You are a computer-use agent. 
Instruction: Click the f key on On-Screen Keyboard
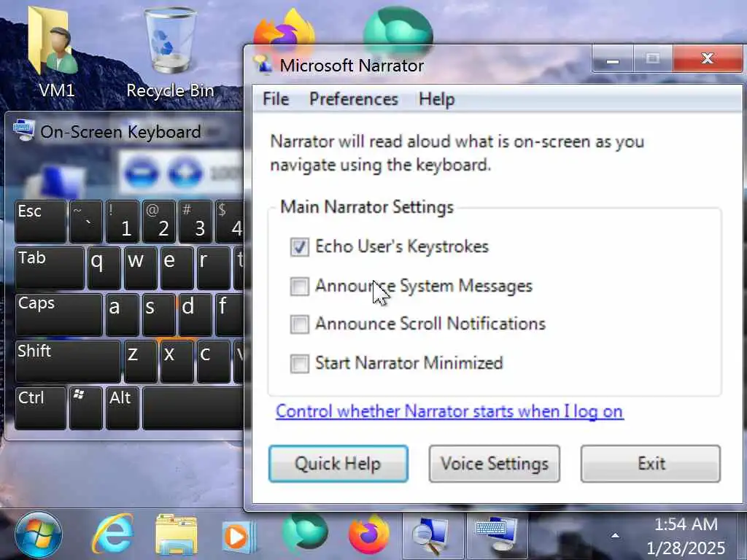(x=230, y=314)
